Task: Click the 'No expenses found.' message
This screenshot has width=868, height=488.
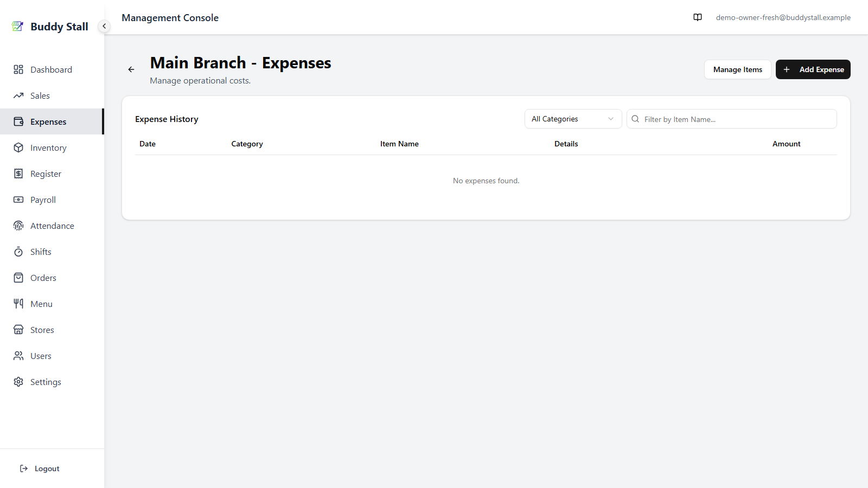Action: pyautogui.click(x=486, y=181)
